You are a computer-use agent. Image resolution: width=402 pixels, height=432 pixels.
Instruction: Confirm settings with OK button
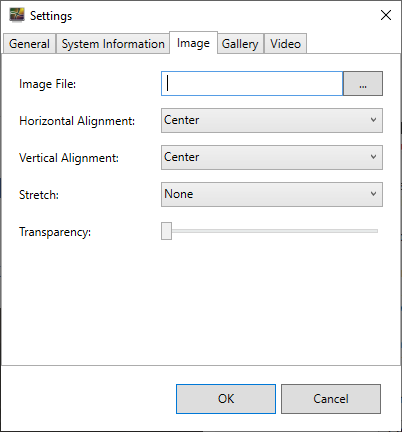[x=226, y=399]
